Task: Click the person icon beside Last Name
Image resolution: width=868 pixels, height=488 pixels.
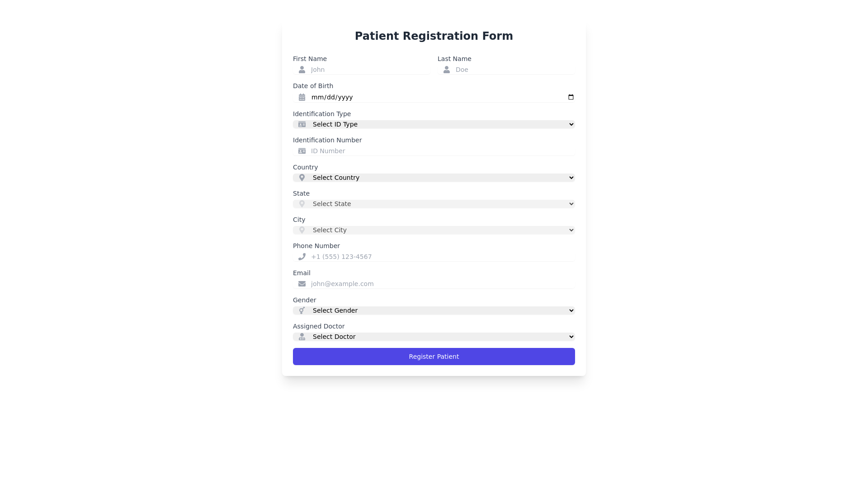Action: 447,70
